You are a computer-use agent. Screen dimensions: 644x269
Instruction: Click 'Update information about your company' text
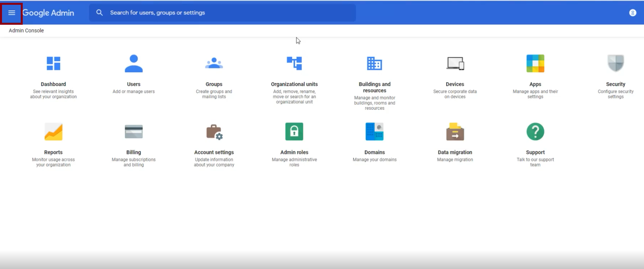point(214,162)
